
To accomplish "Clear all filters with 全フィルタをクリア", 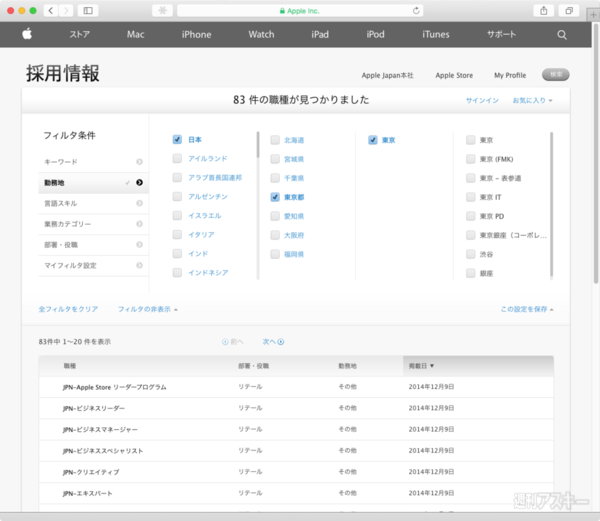I will click(68, 309).
